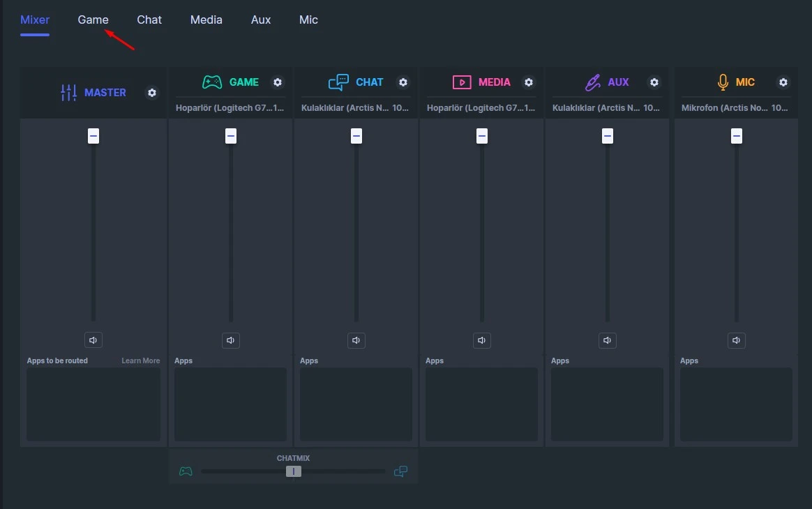The width and height of the screenshot is (812, 509).
Task: Click the Master apps to be routed box
Action: pos(93,404)
